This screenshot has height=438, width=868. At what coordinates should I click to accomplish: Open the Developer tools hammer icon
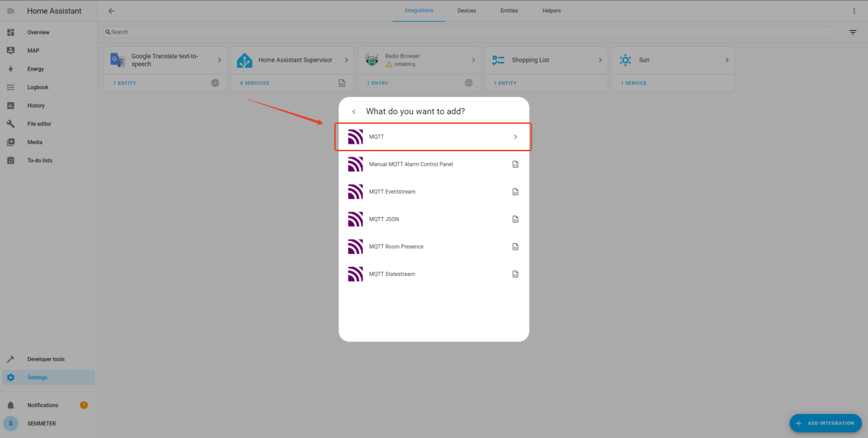(x=10, y=359)
